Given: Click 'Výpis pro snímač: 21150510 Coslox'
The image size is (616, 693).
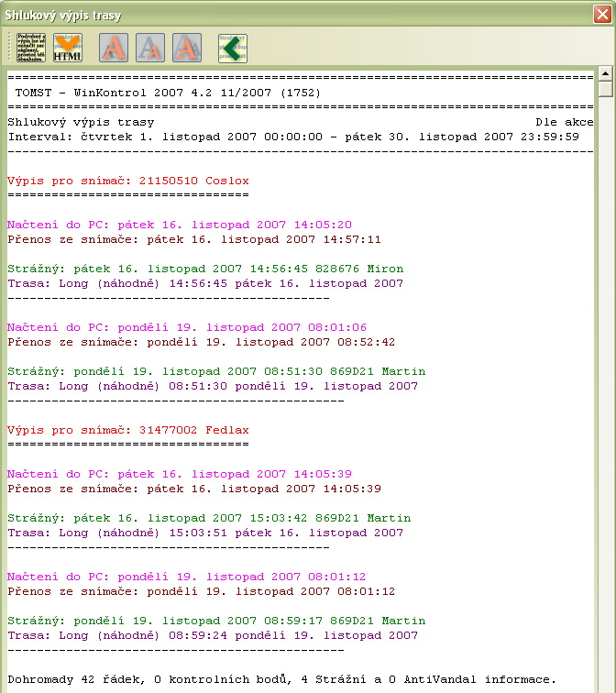Looking at the screenshot, I should tap(128, 181).
